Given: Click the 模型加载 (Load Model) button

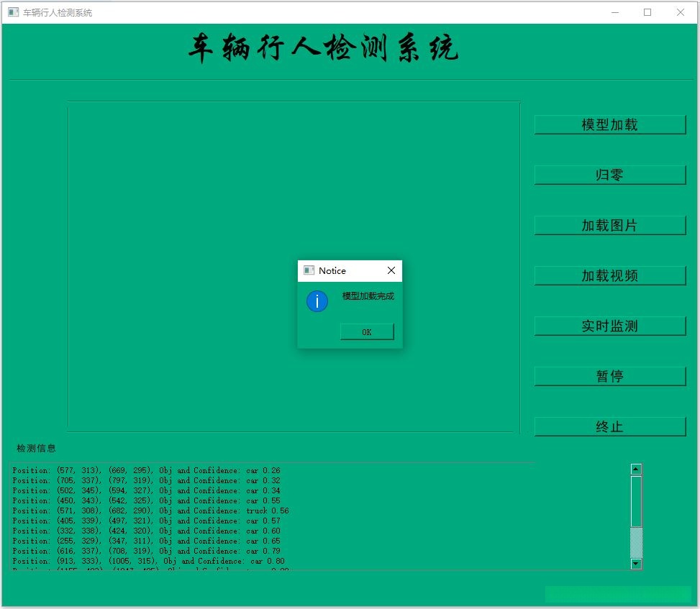Looking at the screenshot, I should [x=609, y=124].
